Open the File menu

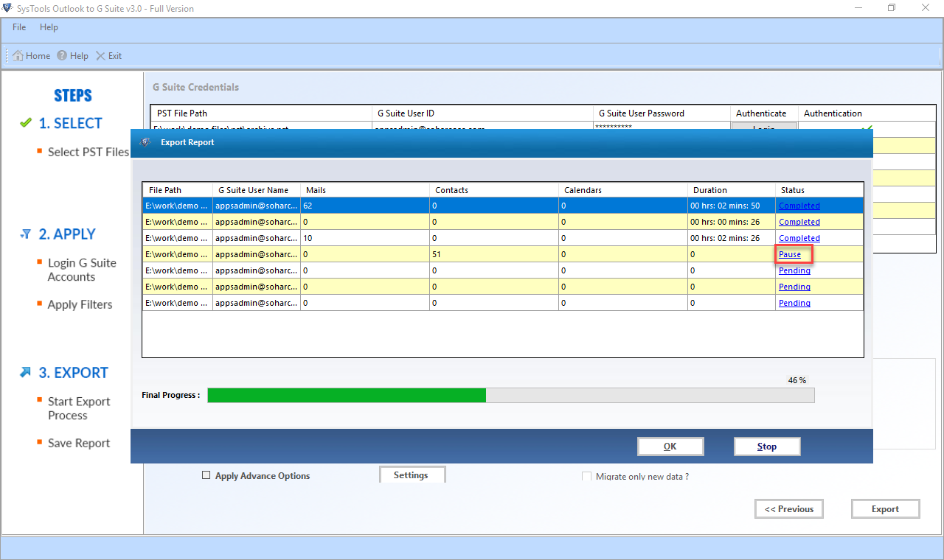click(x=19, y=27)
